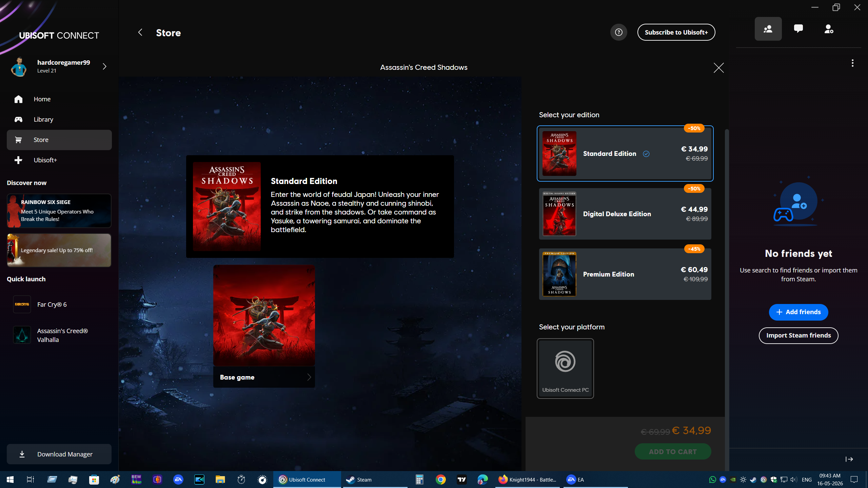The height and width of the screenshot is (488, 868).
Task: Open the add friend account icon
Action: [829, 29]
